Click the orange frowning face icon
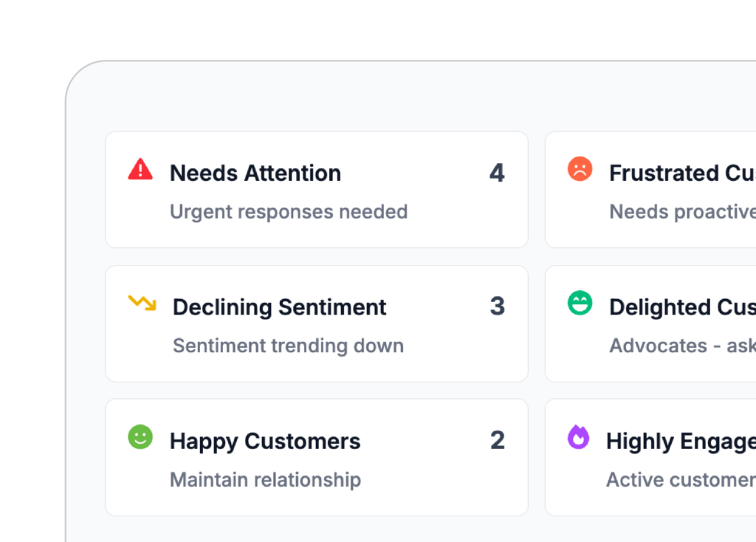This screenshot has width=756, height=542. [580, 169]
